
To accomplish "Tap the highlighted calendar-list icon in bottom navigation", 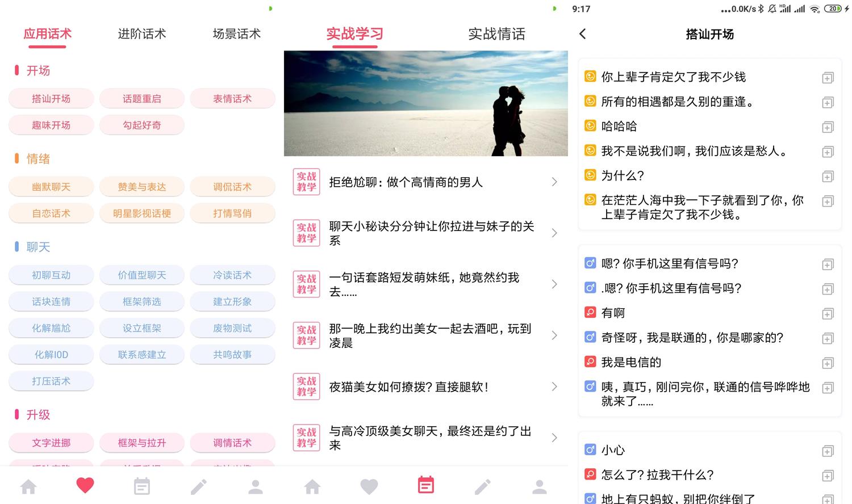I will 425,485.
